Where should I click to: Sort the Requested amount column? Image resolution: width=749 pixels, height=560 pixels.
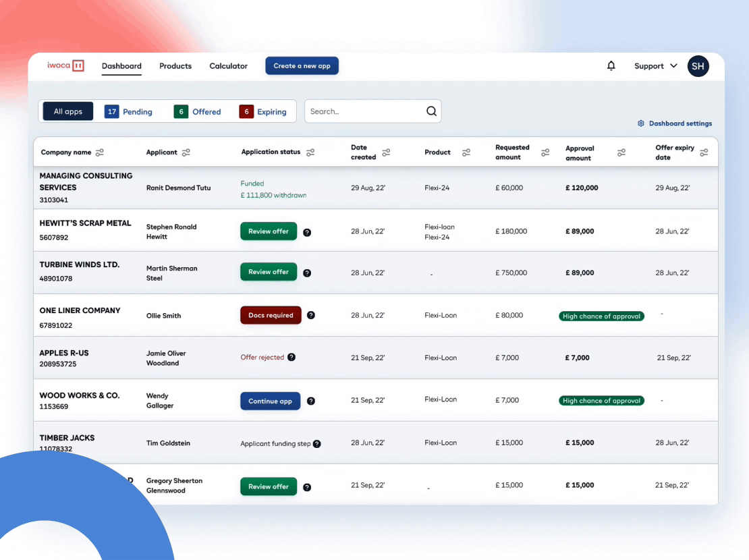click(545, 152)
